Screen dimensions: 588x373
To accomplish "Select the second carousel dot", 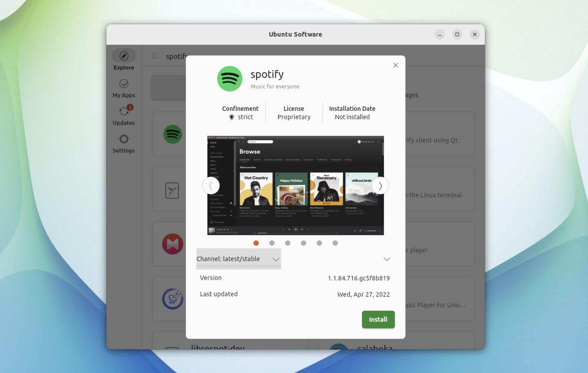I will tap(272, 243).
